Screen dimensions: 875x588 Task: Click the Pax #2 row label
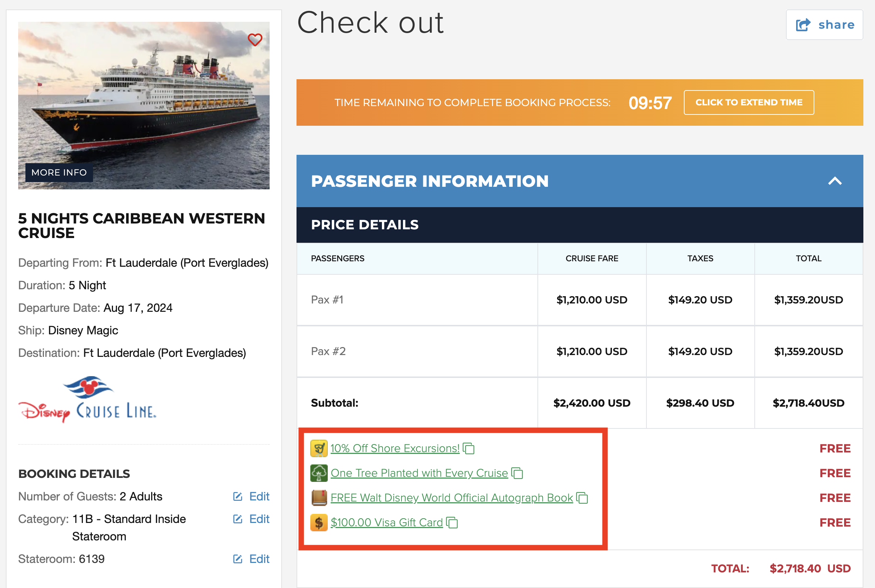[x=328, y=351]
